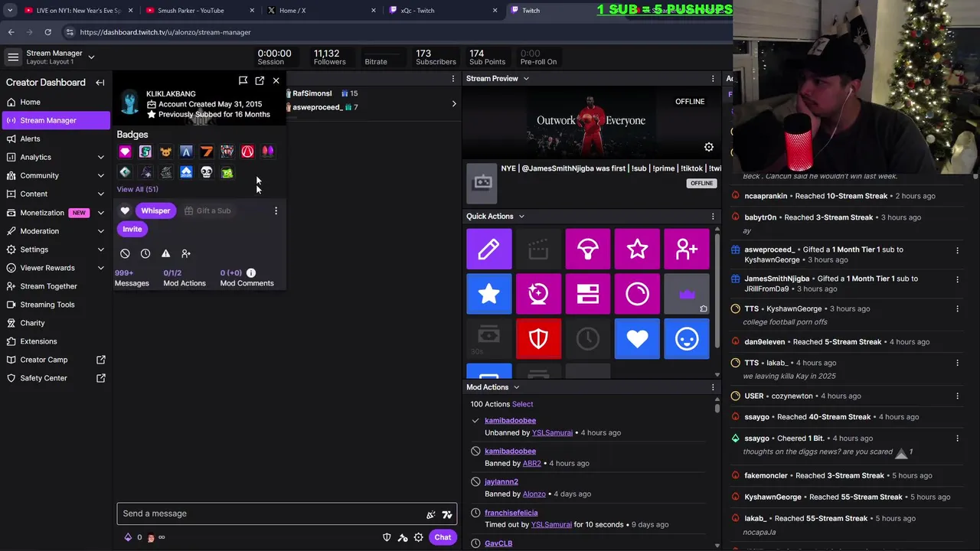980x551 pixels.
Task: Click jaylannn2 username link
Action: coord(501,481)
